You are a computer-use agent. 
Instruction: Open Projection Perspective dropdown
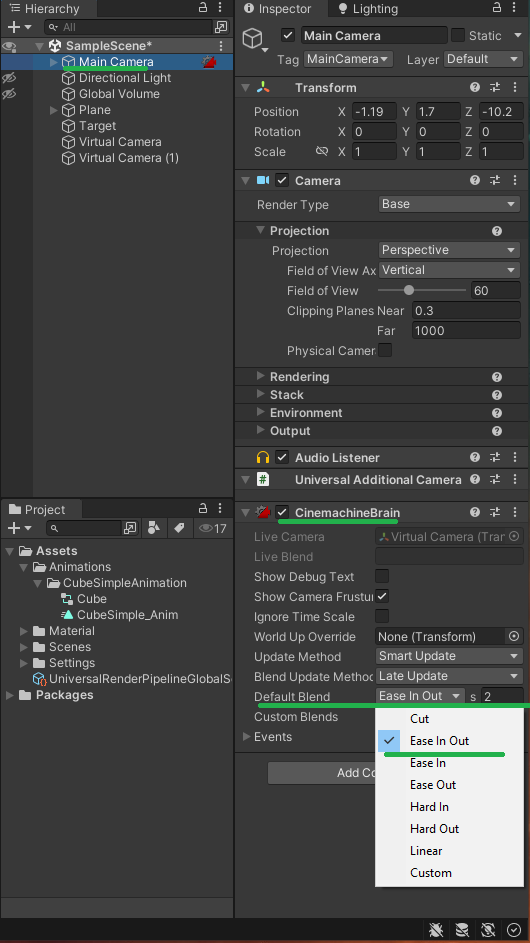pos(449,250)
